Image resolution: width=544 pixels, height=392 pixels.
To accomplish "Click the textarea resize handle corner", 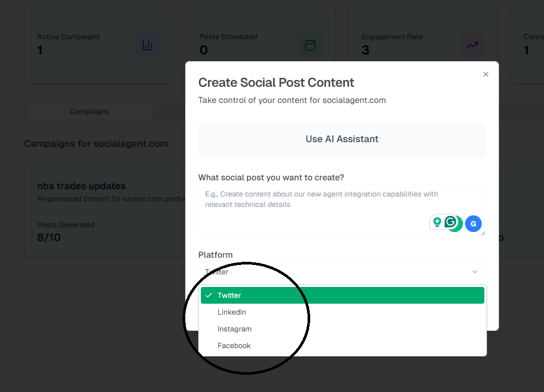I will pos(483,233).
